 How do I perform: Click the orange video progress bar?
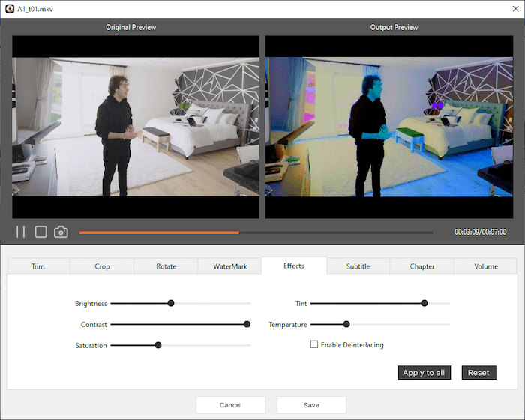pos(159,232)
